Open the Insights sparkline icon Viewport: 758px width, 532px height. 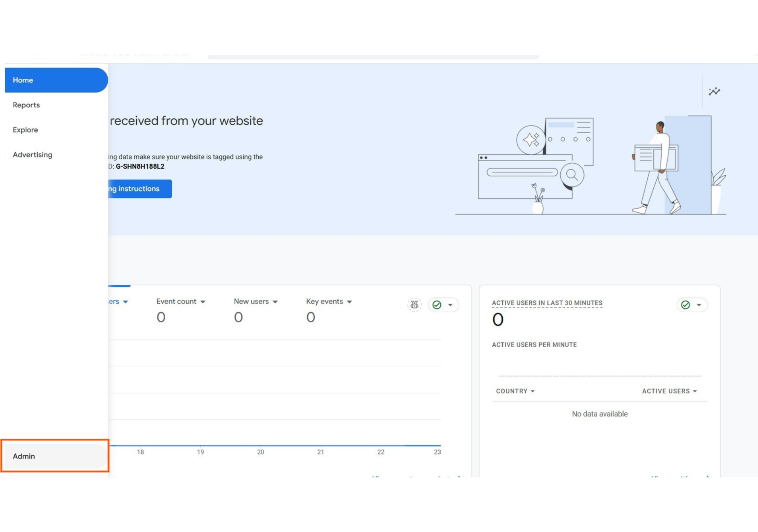714,91
